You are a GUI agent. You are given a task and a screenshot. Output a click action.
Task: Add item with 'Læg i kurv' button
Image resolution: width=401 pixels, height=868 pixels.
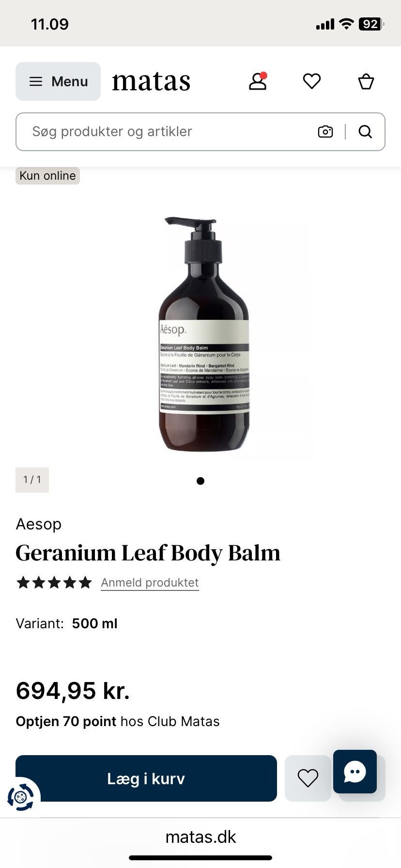(x=146, y=778)
